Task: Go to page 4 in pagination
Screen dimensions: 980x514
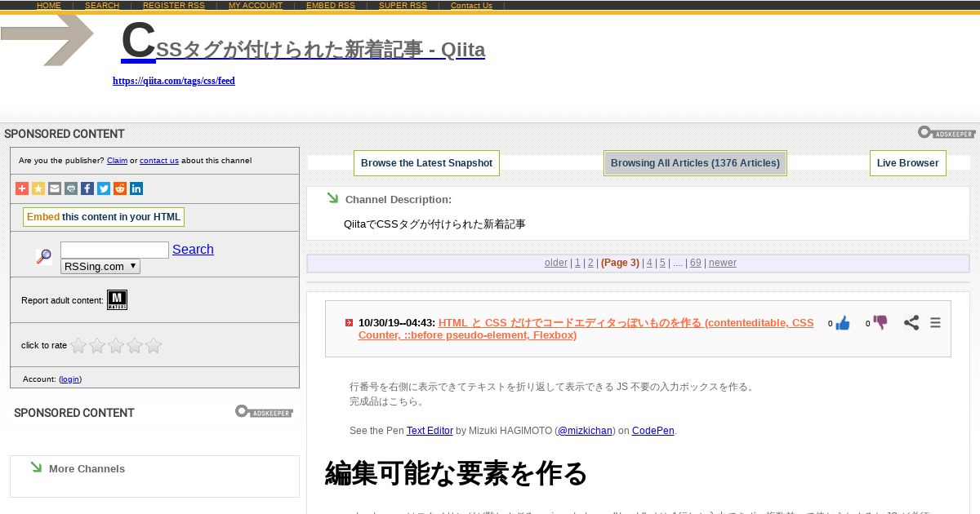Action: (x=649, y=263)
